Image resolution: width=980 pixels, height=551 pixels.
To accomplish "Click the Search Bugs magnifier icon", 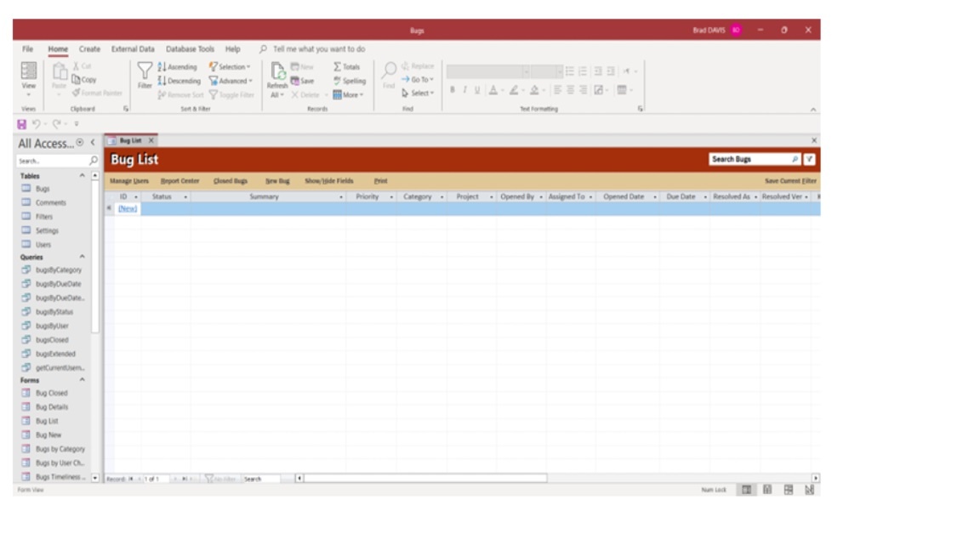I will click(x=795, y=159).
